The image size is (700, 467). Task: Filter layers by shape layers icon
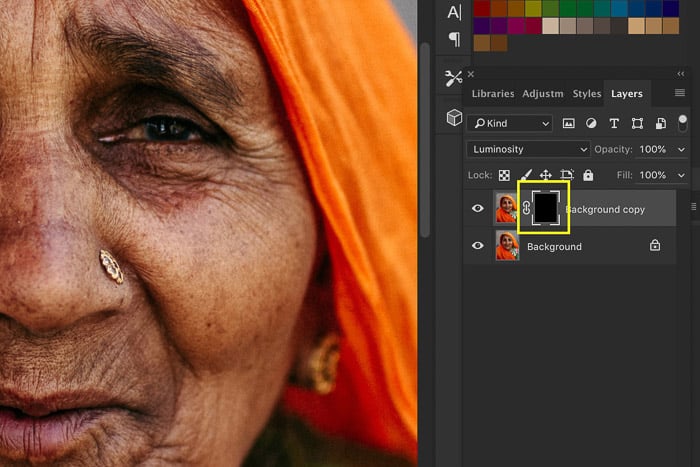pos(637,124)
